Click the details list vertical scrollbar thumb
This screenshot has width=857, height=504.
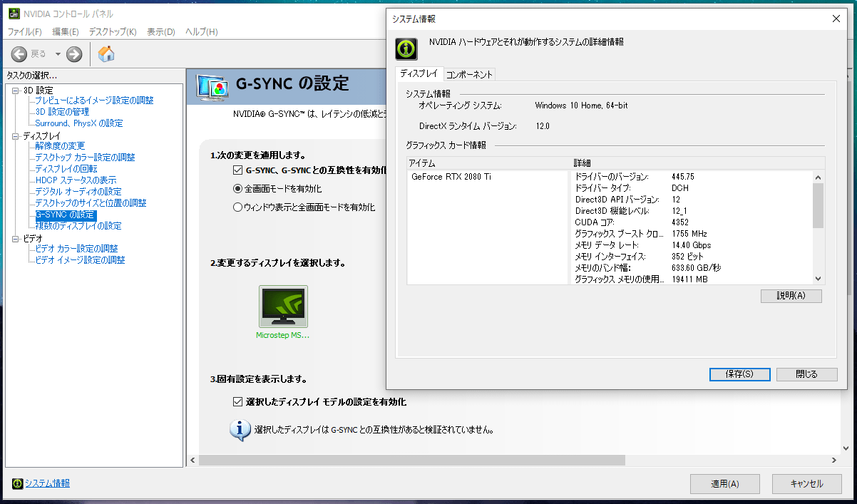pos(818,205)
